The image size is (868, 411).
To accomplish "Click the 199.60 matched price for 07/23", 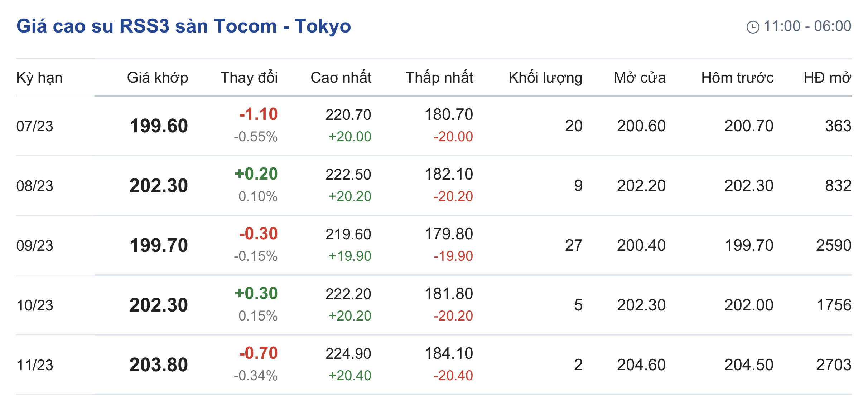I will pos(159,126).
